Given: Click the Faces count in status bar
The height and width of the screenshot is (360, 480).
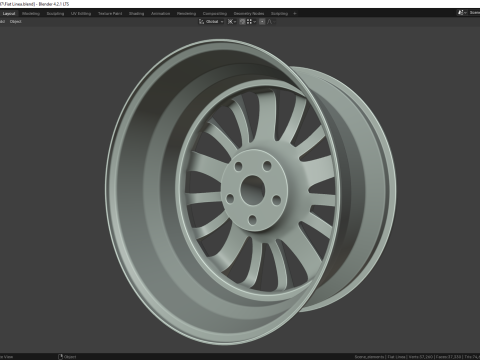Looking at the screenshot, I should click(449, 357).
